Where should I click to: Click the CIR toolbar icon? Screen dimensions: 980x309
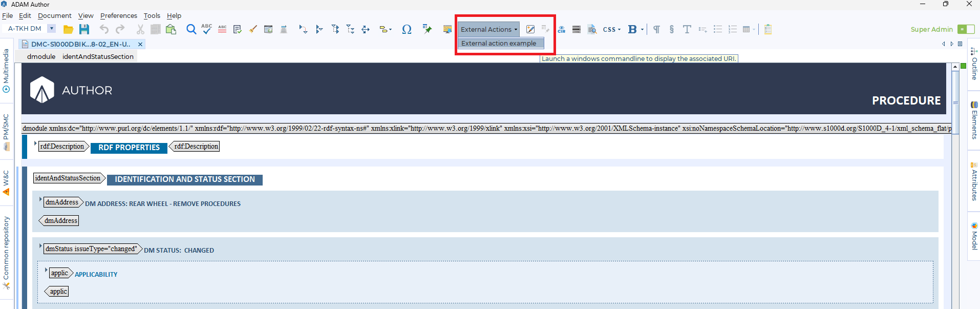tap(562, 29)
